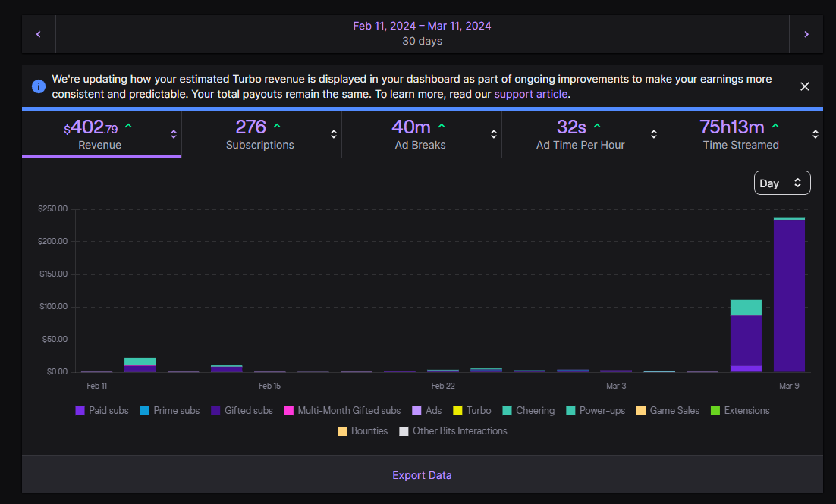Open the Day interval dropdown
836x504 pixels.
(x=781, y=183)
